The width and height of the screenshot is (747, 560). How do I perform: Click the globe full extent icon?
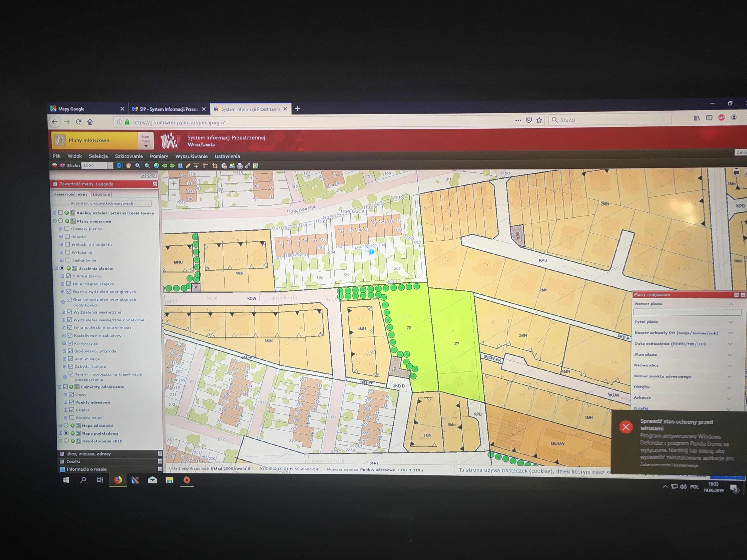tap(156, 165)
